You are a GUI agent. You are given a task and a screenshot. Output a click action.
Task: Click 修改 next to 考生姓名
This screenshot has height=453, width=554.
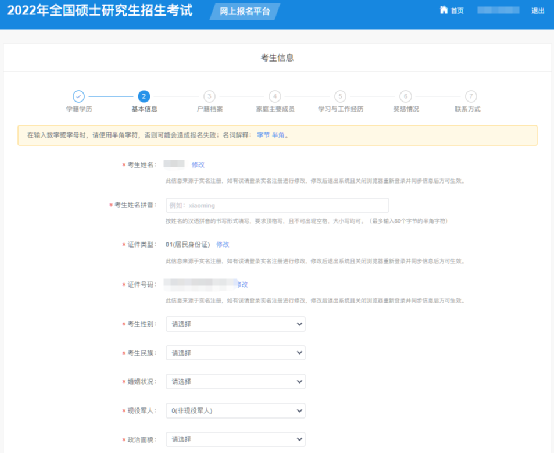click(198, 165)
